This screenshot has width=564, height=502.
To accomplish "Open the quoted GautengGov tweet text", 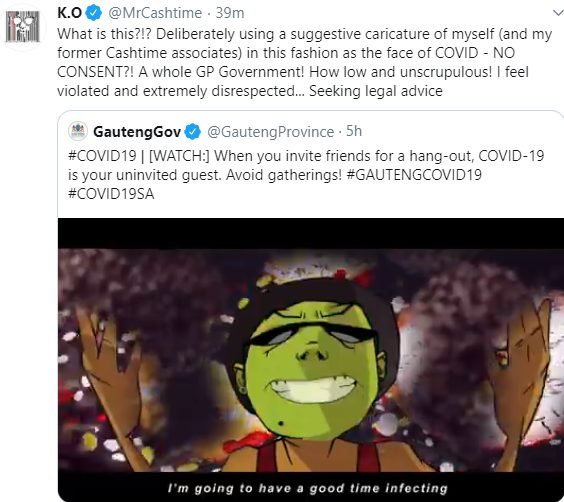I will [x=306, y=175].
